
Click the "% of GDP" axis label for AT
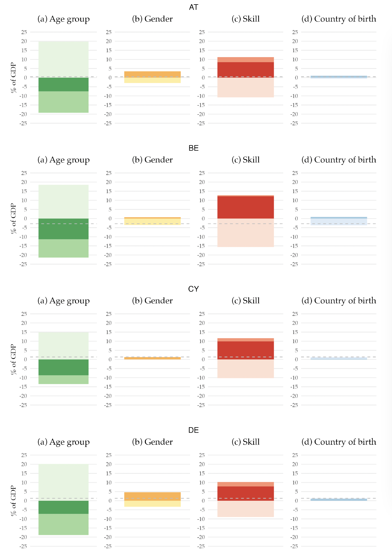(x=13, y=78)
